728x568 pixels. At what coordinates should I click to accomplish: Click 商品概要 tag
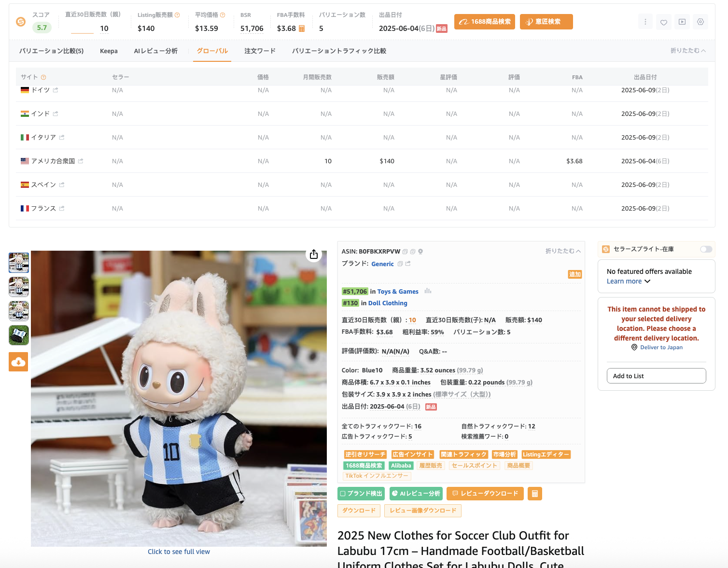click(518, 466)
